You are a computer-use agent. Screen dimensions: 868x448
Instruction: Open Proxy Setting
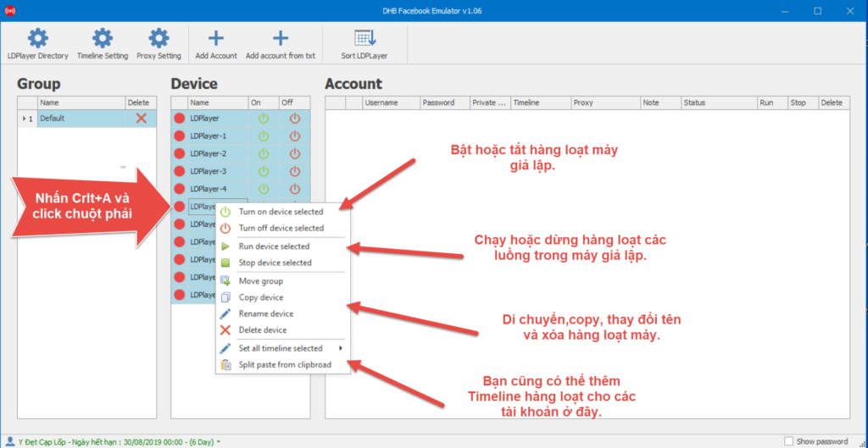coord(159,44)
